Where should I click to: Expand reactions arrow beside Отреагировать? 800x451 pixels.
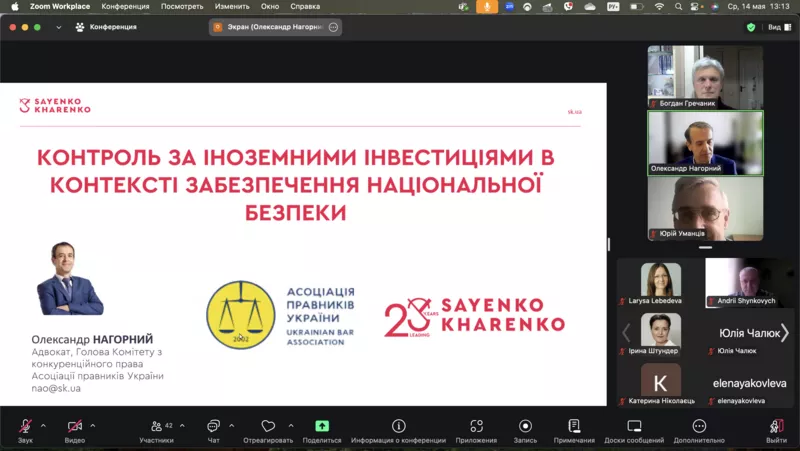[x=291, y=425]
